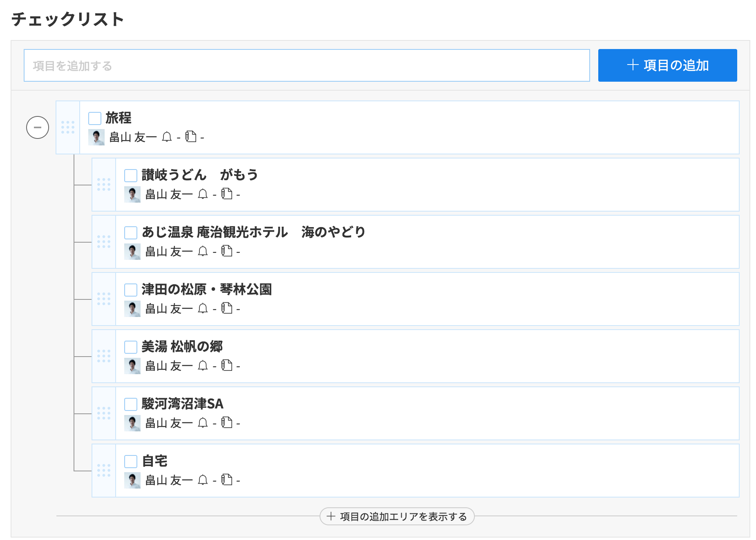Click the 津田の松原・琴林公園 title
Screen dimensions: 756x540
207,289
